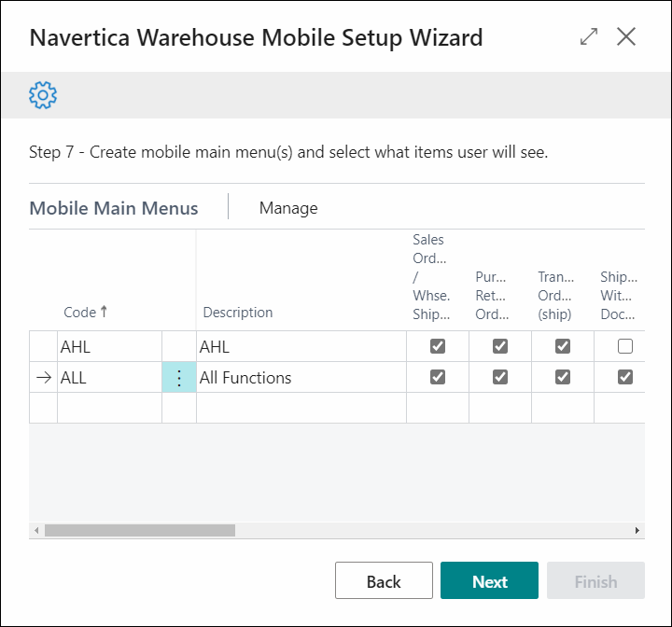Click the Description column header

[238, 313]
